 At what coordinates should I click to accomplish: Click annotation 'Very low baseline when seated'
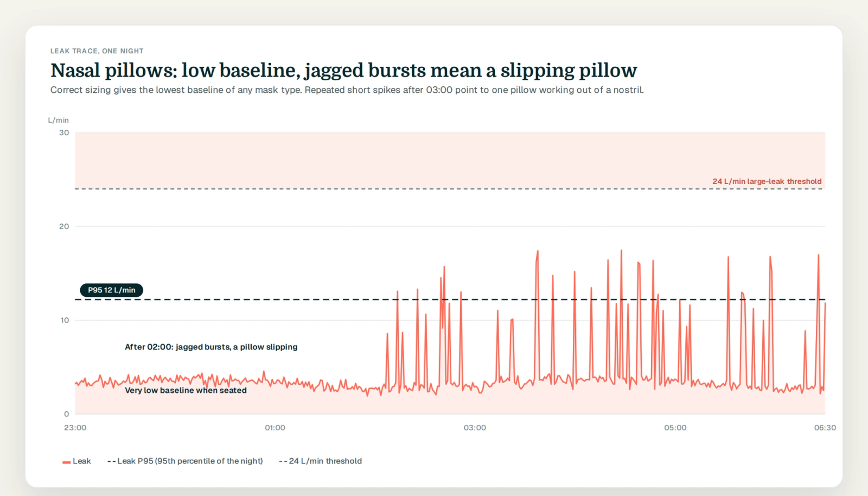click(x=186, y=390)
